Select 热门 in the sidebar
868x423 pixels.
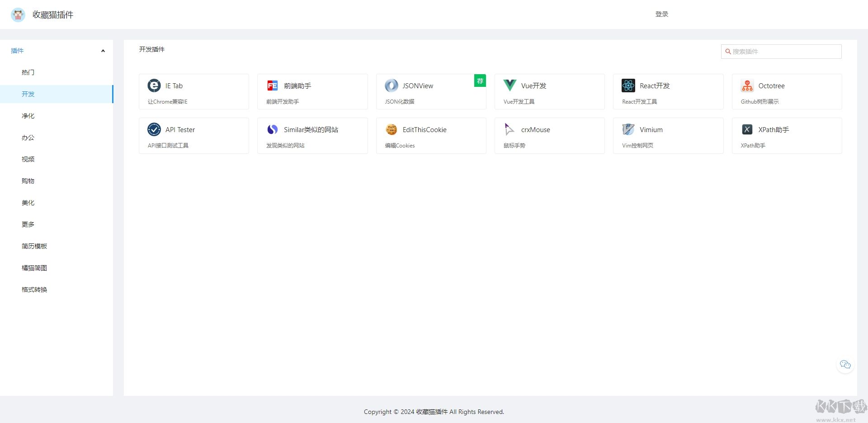57,72
